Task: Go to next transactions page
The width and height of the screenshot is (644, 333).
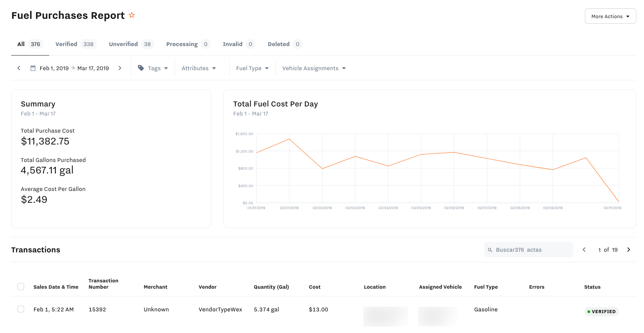Action: click(x=629, y=250)
